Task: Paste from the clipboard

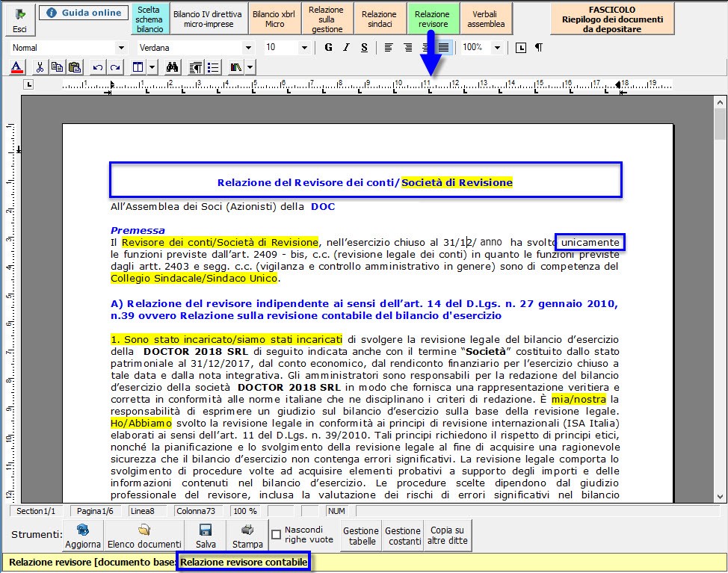Action: click(75, 67)
